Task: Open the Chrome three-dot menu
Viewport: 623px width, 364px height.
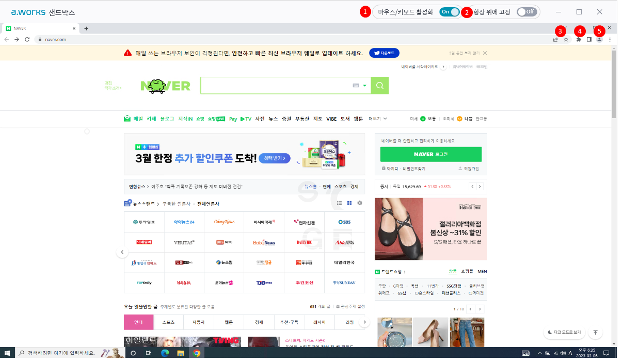Action: 610,39
